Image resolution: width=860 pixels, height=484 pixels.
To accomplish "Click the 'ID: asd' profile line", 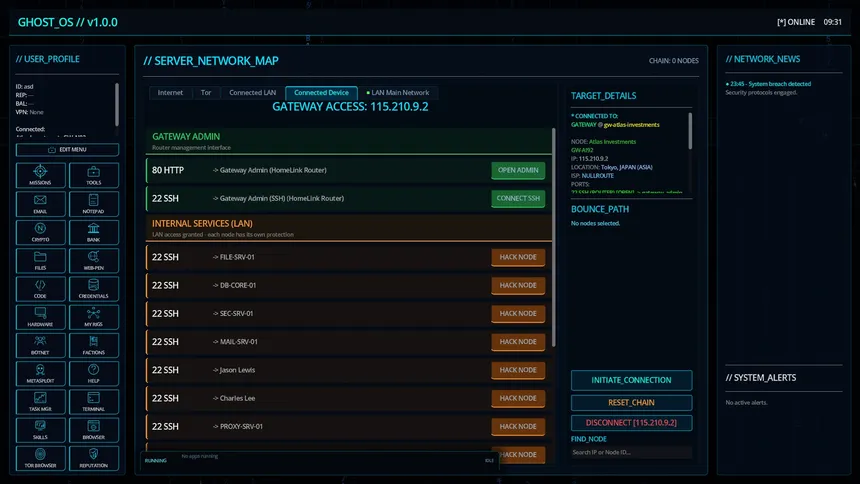I will (x=25, y=87).
